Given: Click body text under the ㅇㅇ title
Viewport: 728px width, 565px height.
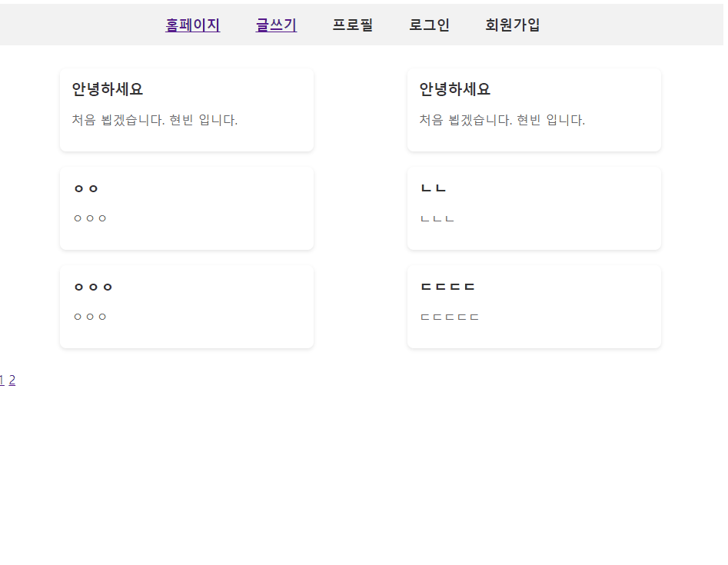Looking at the screenshot, I should (x=90, y=218).
